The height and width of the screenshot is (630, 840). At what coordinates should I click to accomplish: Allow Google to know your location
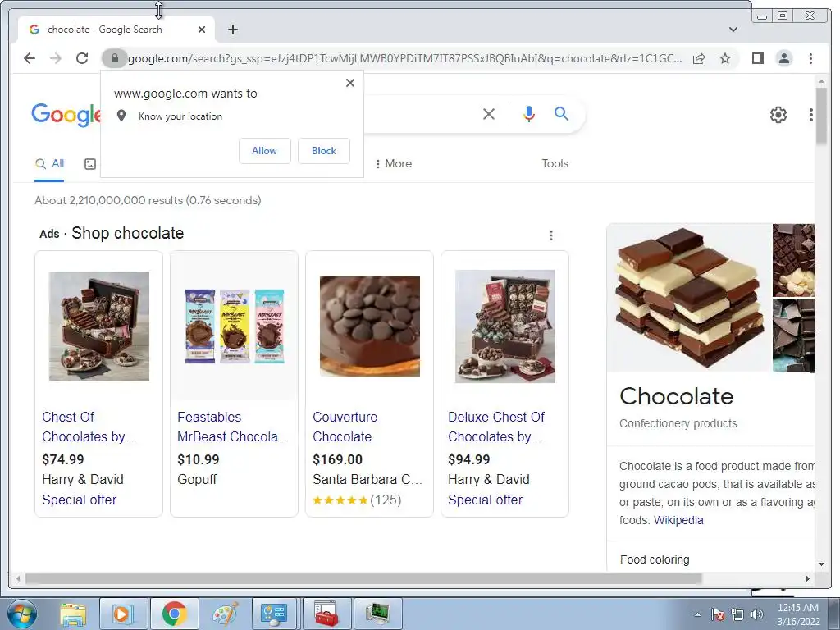click(265, 151)
